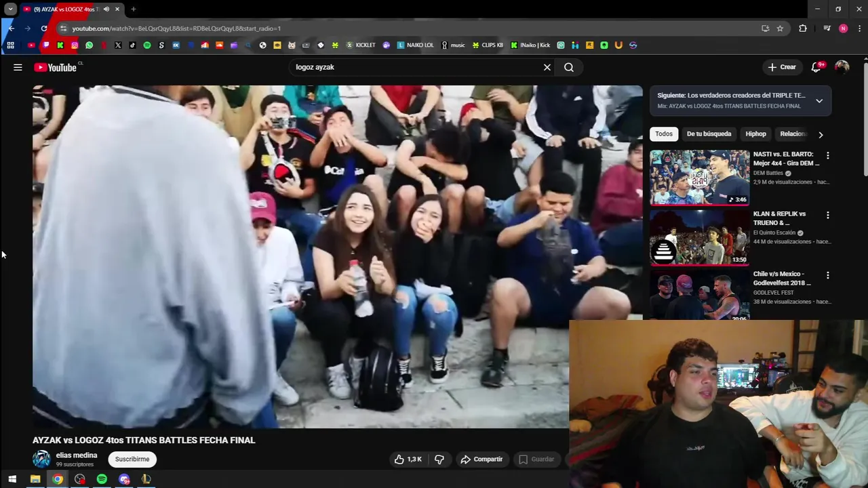The width and height of the screenshot is (868, 488).
Task: Click the install/cast icon in address bar
Action: 765,28
